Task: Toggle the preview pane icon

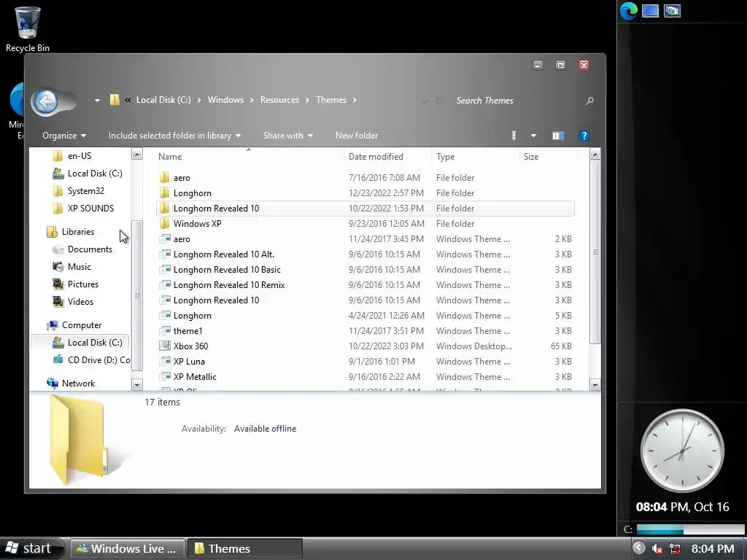Action: (x=558, y=136)
